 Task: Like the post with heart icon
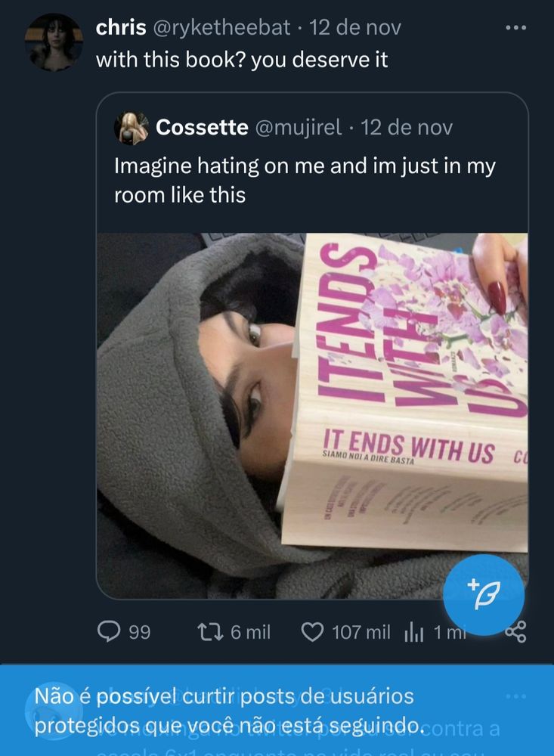(x=312, y=631)
